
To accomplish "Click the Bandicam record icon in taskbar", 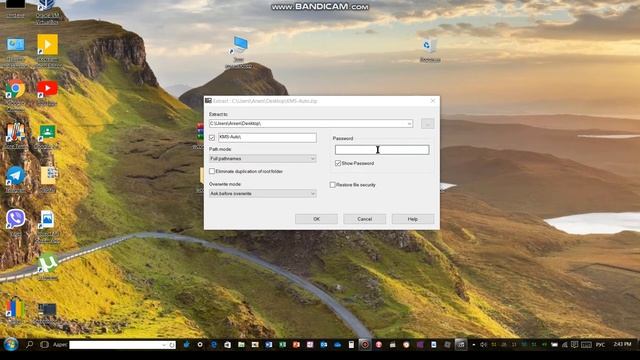I will [x=365, y=344].
